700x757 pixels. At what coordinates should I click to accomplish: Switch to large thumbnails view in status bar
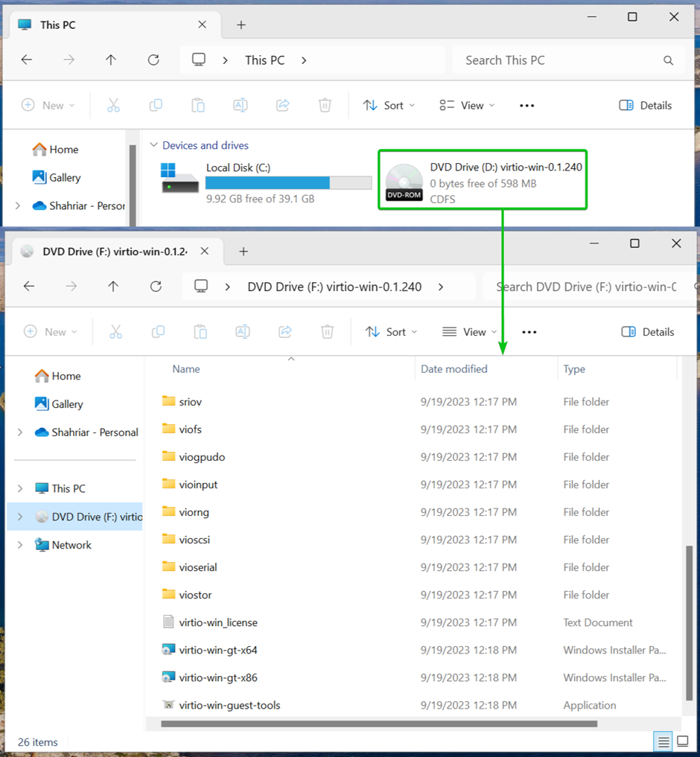(683, 741)
